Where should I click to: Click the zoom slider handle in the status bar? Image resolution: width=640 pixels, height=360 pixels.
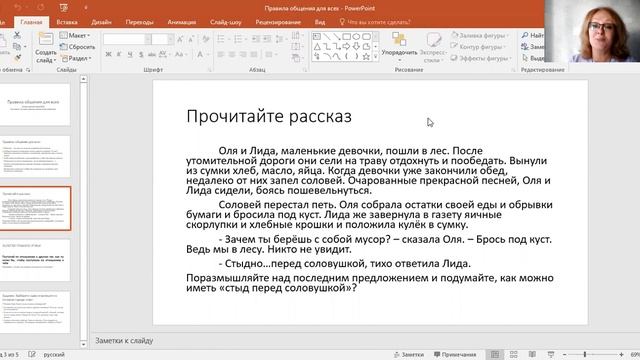[585, 354]
